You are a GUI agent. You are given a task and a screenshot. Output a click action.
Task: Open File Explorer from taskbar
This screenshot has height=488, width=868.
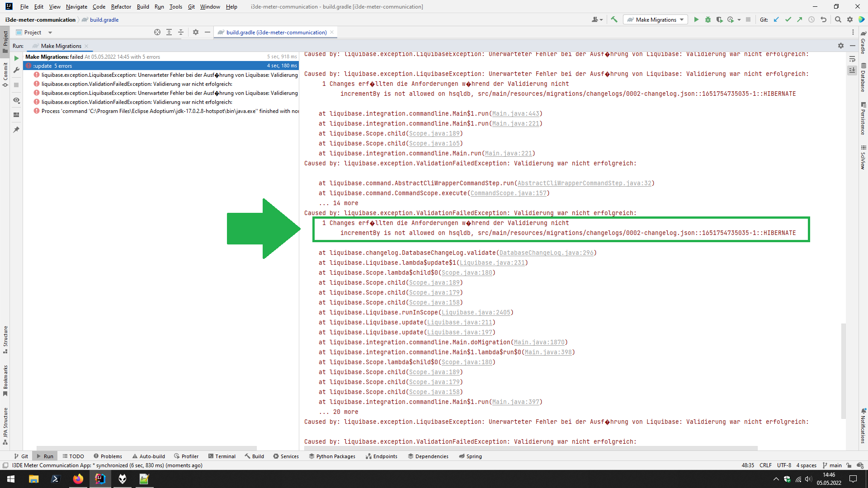[33, 479]
